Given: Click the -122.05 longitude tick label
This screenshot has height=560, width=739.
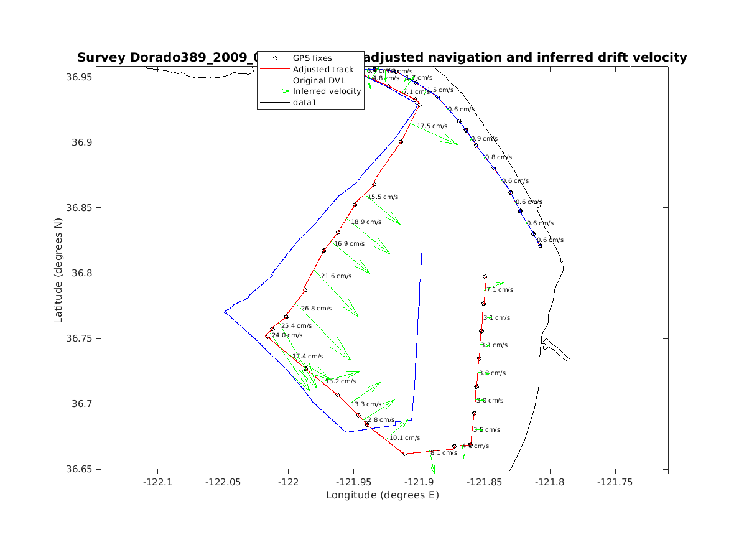Looking at the screenshot, I should pos(223,481).
